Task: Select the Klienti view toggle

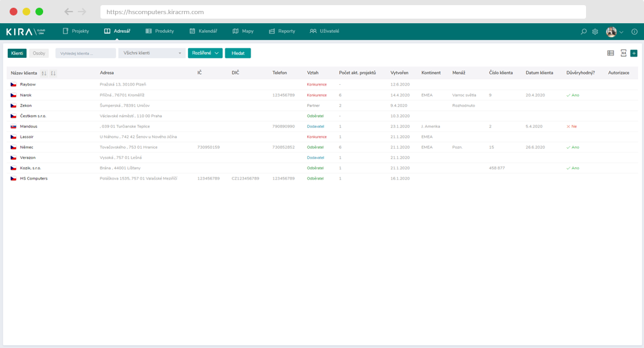Action: click(x=17, y=53)
